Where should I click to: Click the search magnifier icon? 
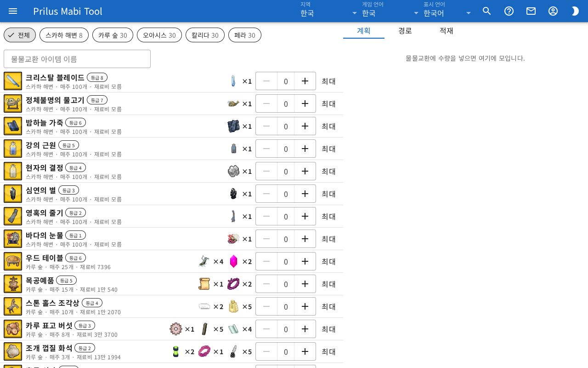(x=487, y=11)
